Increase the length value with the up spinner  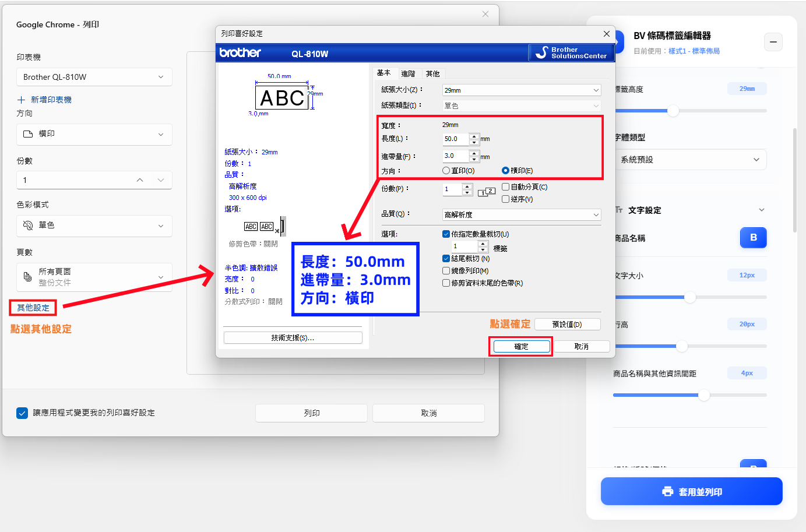(474, 136)
